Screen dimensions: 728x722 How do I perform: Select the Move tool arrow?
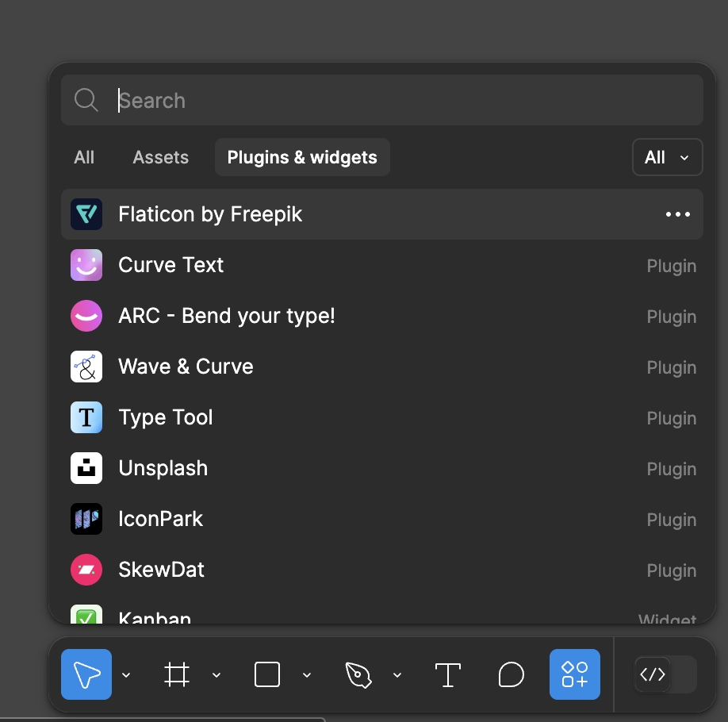pos(86,674)
